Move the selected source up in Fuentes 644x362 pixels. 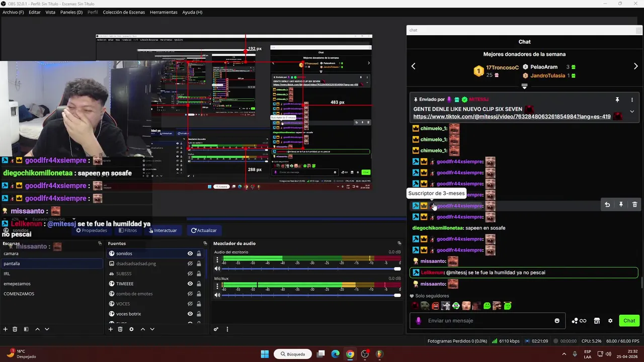[143, 329]
